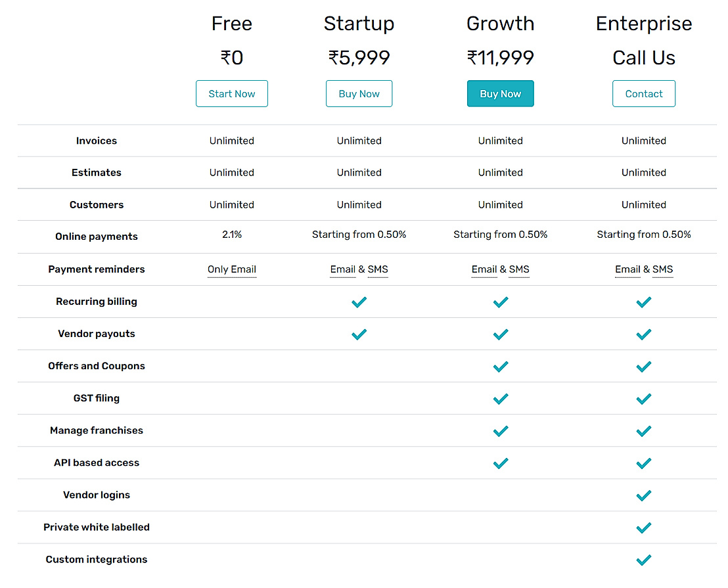The image size is (728, 588).
Task: Click Growth's Manage franchises checkmark
Action: click(x=500, y=431)
